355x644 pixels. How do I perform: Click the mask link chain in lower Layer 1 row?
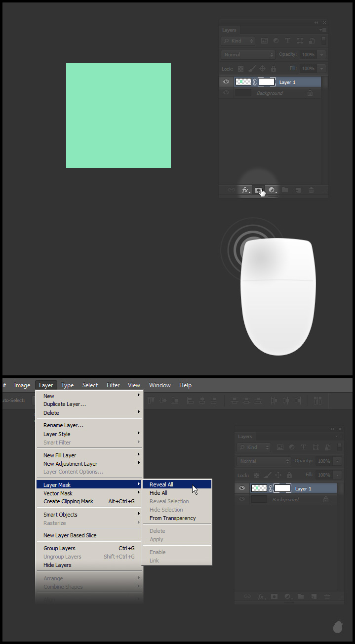(x=271, y=488)
